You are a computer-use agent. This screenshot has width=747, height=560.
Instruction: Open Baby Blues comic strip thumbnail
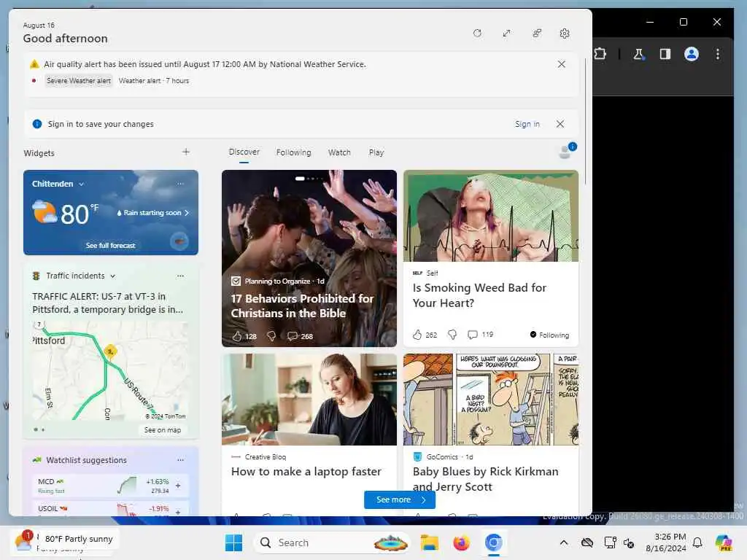coord(491,399)
